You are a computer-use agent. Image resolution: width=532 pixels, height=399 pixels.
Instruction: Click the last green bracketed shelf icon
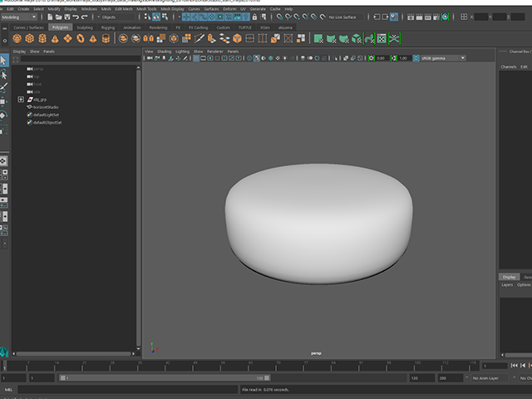click(394, 39)
